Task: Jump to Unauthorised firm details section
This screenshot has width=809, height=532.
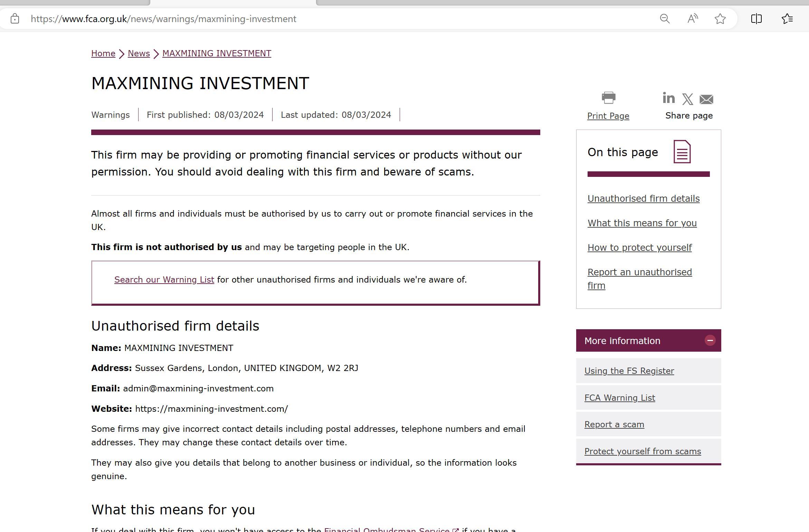Action: [643, 199]
